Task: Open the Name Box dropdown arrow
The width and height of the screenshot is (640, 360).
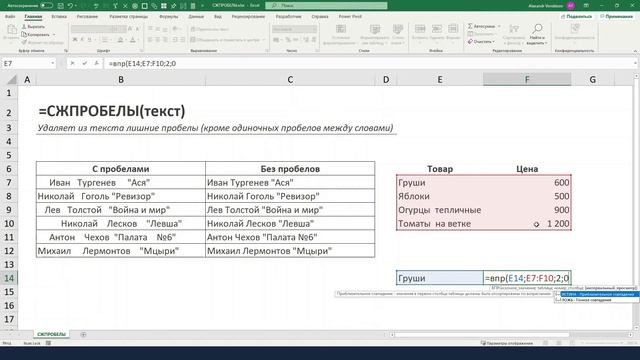Action: 53,63
